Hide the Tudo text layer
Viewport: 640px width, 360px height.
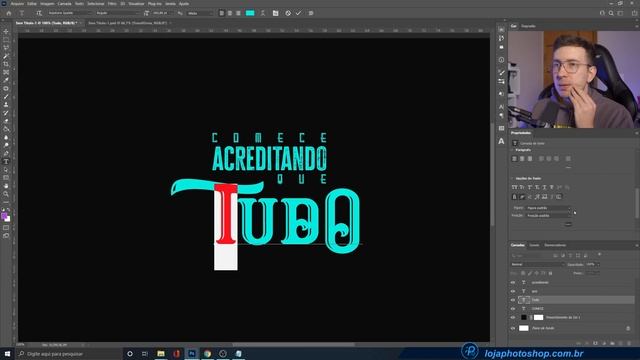513,300
